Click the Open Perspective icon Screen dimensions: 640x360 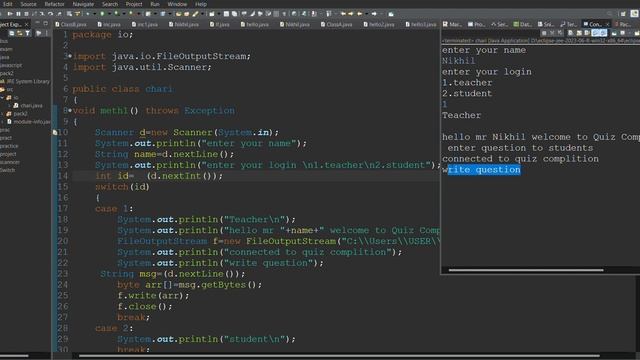coord(623,13)
